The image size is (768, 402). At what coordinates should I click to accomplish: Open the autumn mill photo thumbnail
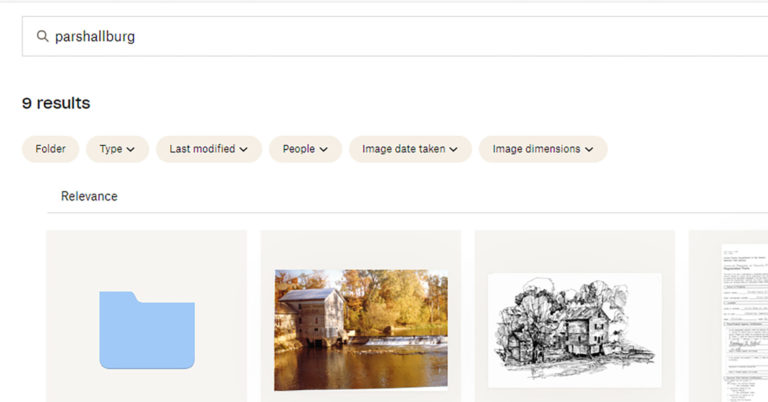coord(361,329)
